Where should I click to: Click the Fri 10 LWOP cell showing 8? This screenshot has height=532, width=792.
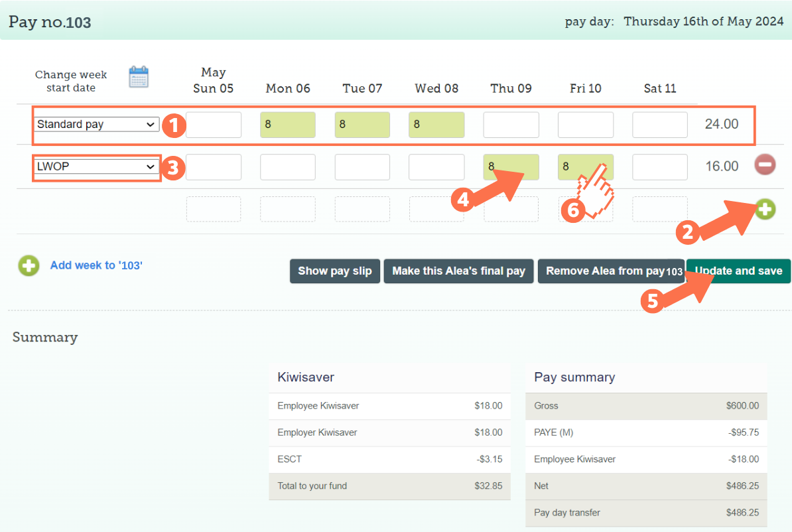585,167
